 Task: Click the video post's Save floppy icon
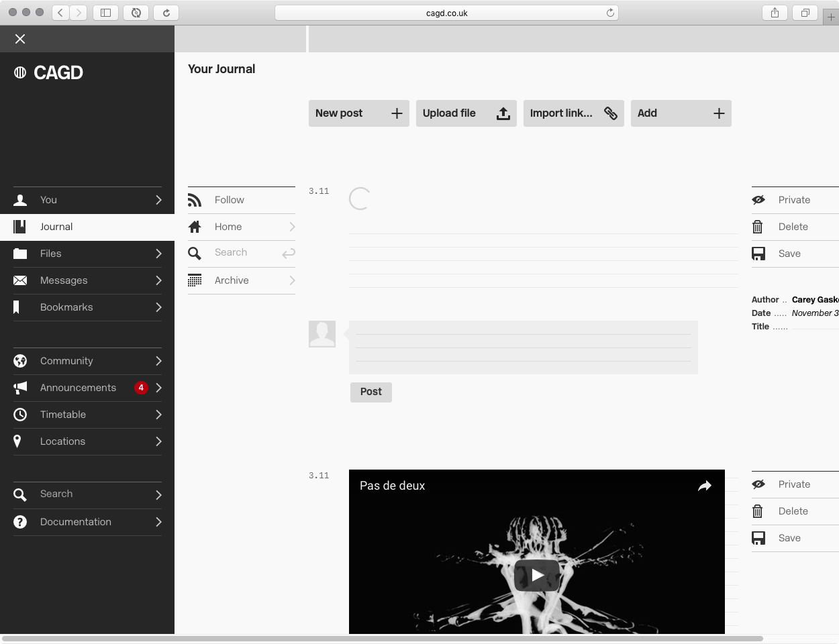758,538
